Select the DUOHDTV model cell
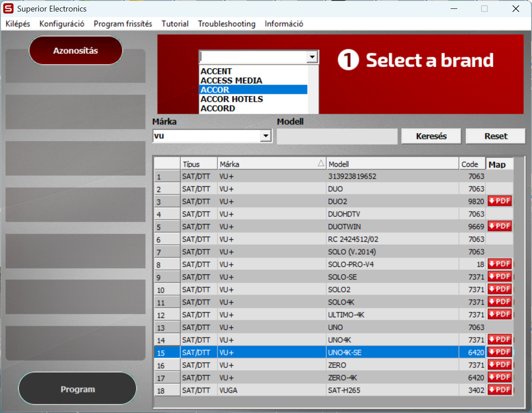The height and width of the screenshot is (413, 532). (x=393, y=214)
